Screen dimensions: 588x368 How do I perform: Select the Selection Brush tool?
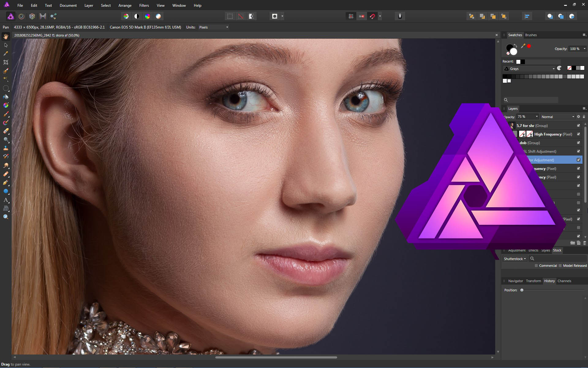click(6, 71)
